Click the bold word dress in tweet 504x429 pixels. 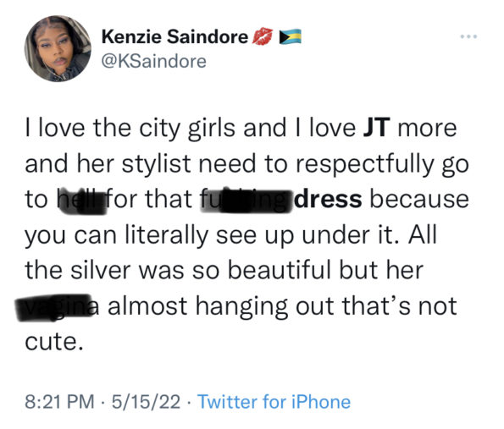pos(328,199)
